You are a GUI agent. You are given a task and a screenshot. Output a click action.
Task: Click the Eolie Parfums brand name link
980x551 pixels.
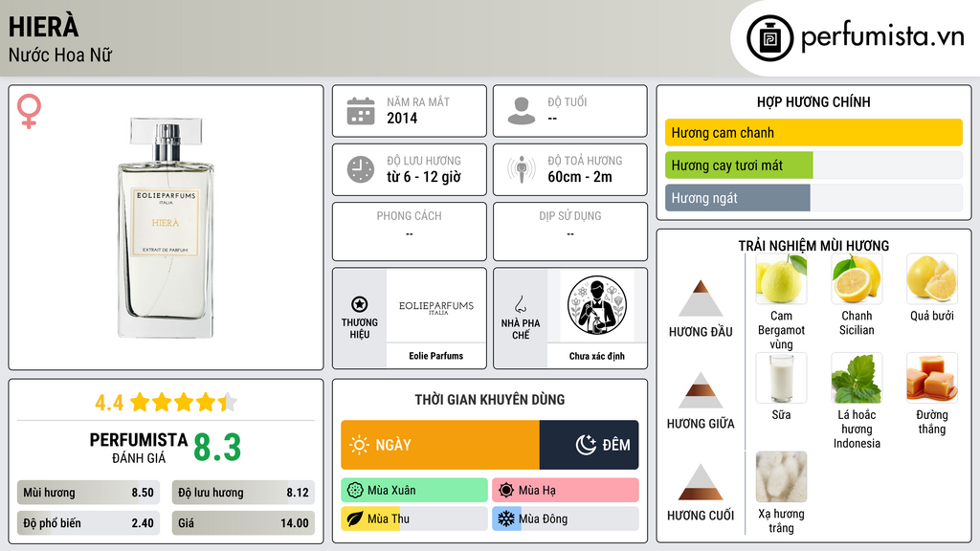[x=436, y=356]
